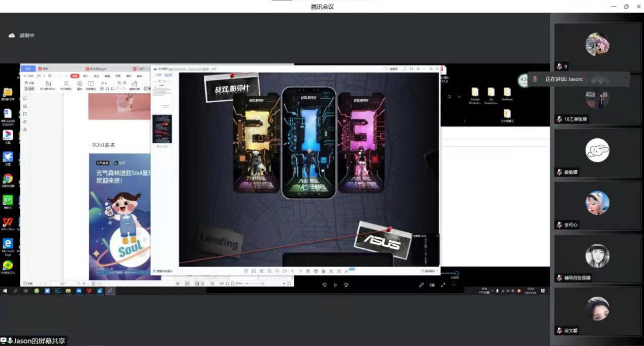Open the pptx document tab in WPS

pyautogui.click(x=97, y=68)
